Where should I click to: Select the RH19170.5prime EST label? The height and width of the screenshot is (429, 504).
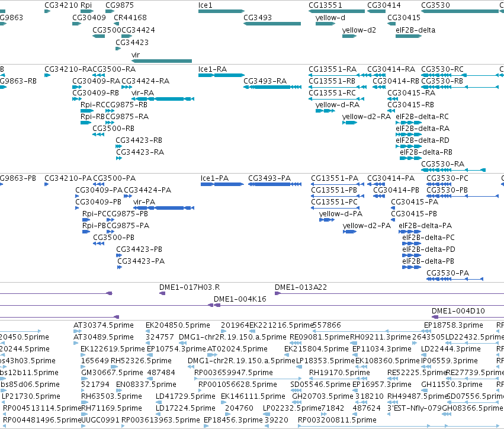point(339,373)
